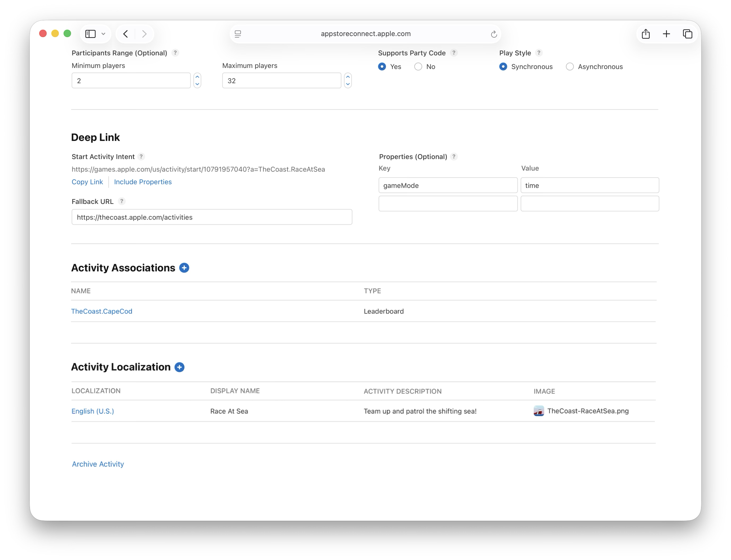This screenshot has height=560, width=731.
Task: Click the Play Style help icon
Action: 538,53
